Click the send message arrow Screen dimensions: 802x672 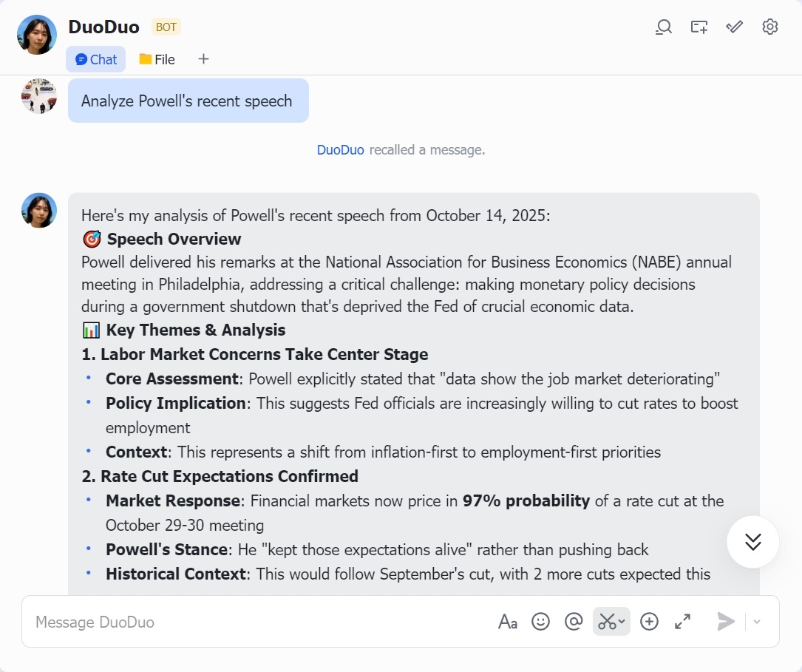coord(726,622)
